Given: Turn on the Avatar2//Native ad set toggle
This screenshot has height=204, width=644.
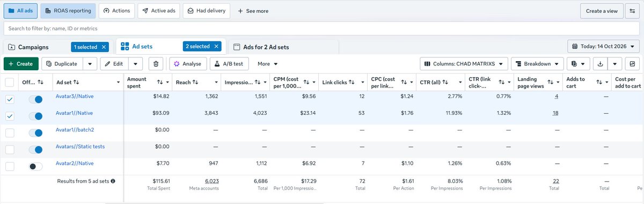Looking at the screenshot, I should [35, 166].
